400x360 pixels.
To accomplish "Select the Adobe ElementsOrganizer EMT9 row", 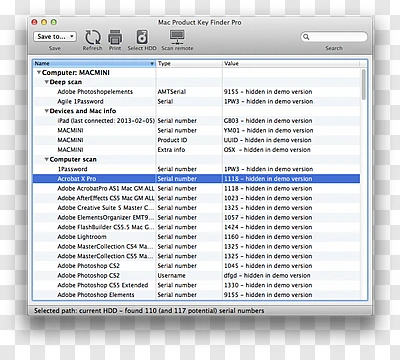I will (196, 217).
